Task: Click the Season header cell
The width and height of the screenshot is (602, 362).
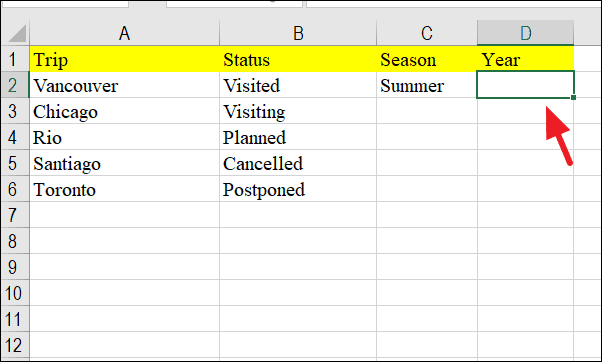Action: pos(427,59)
